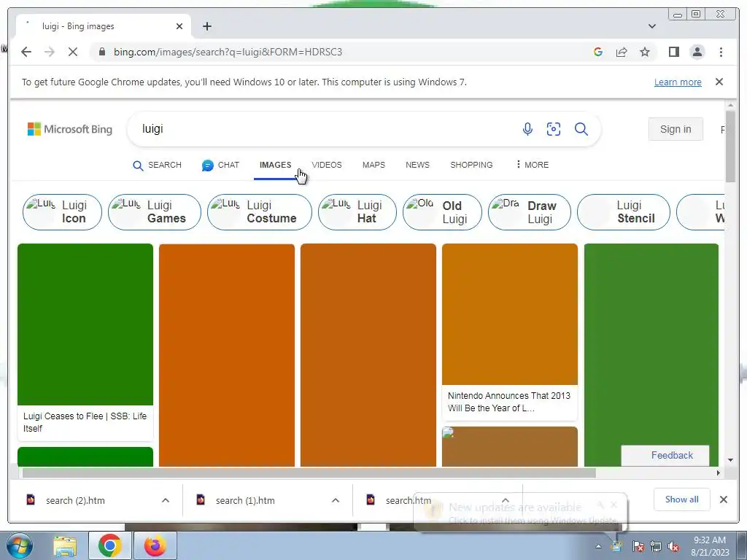Click Show all downloads

pyautogui.click(x=682, y=499)
